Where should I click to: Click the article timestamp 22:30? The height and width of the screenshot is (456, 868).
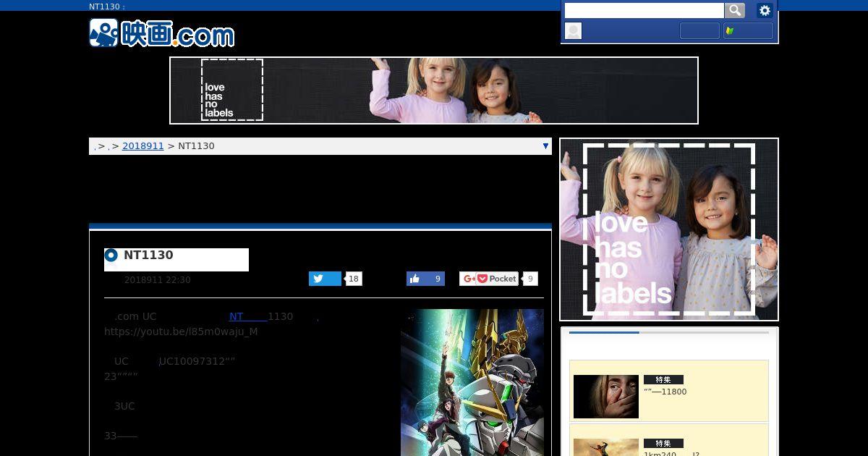click(x=158, y=279)
